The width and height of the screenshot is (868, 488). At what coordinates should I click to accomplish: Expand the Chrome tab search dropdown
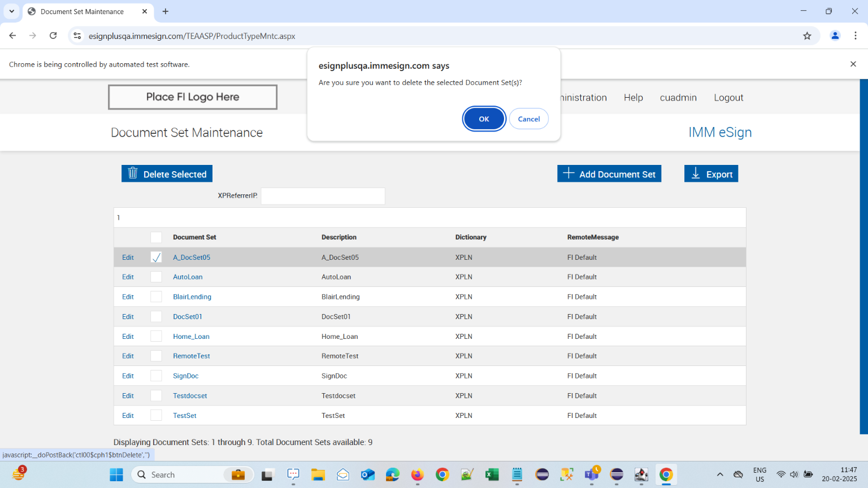click(x=11, y=11)
